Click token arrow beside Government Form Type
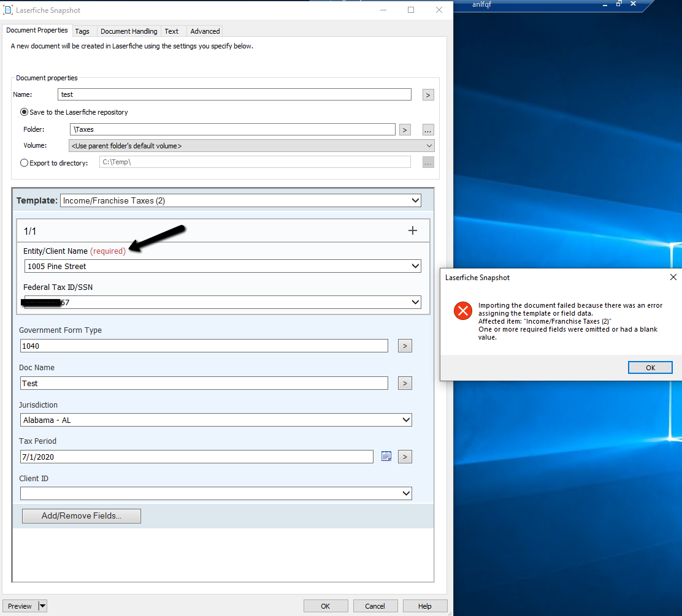The image size is (682, 616). 405,346
